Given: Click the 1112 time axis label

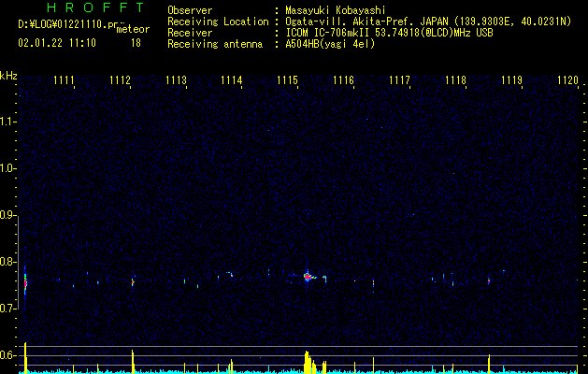Looking at the screenshot, I should click(x=120, y=80).
